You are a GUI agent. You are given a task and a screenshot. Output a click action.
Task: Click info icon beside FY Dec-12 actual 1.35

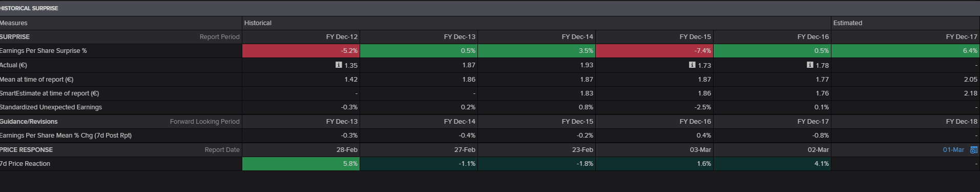coord(339,65)
